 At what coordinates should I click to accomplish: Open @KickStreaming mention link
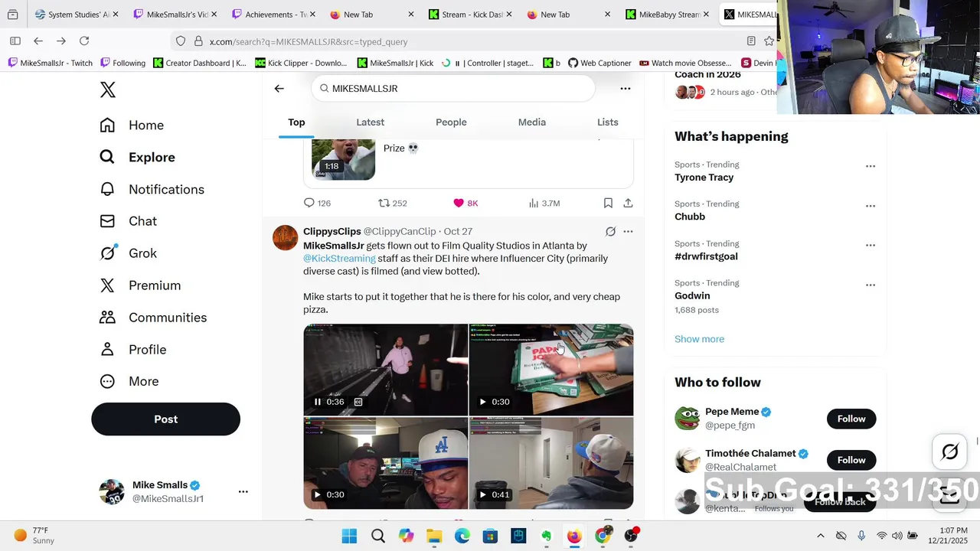tap(339, 259)
